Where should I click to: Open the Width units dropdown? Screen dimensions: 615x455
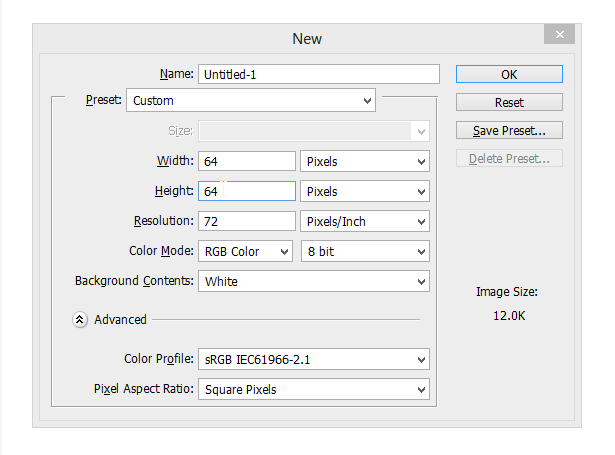coord(365,161)
